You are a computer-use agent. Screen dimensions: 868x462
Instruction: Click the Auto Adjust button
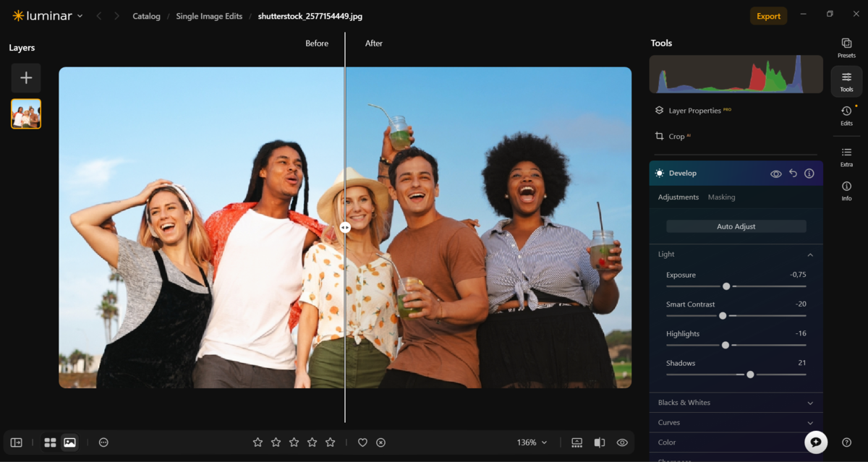coord(736,226)
